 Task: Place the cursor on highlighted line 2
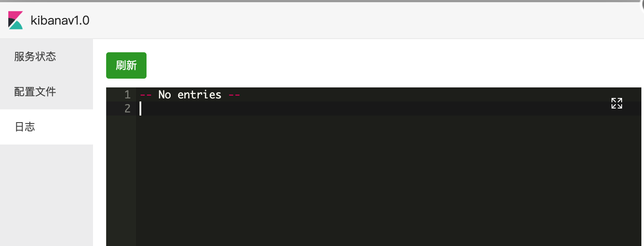coord(390,109)
